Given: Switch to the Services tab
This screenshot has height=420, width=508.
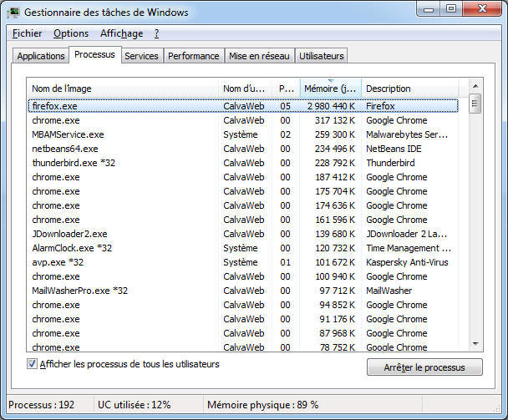Looking at the screenshot, I should (141, 56).
